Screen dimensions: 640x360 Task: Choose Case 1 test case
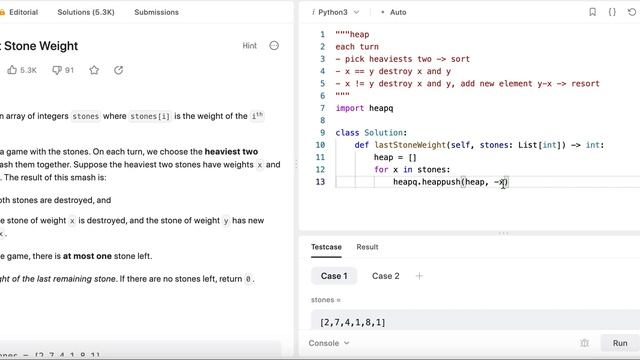pos(334,276)
